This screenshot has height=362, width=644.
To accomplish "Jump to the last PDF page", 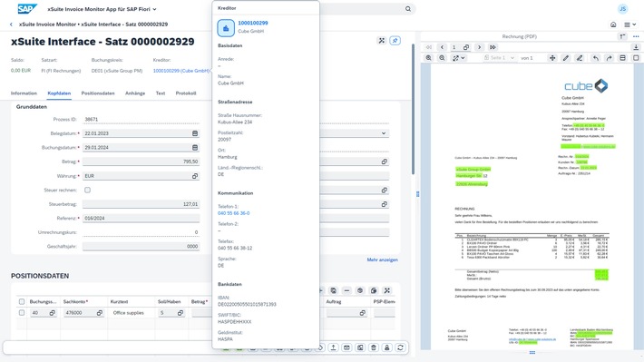I will pyautogui.click(x=493, y=47).
